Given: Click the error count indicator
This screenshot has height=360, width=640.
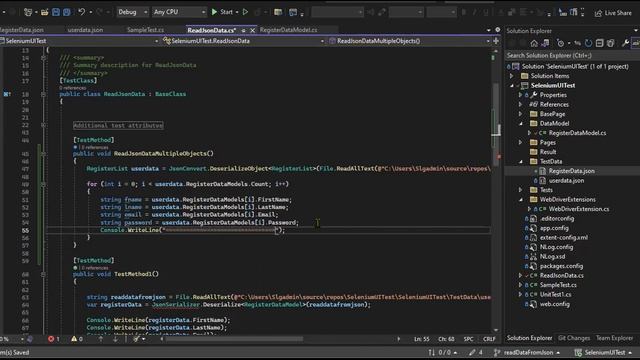Looking at the screenshot, I should 53,339.
